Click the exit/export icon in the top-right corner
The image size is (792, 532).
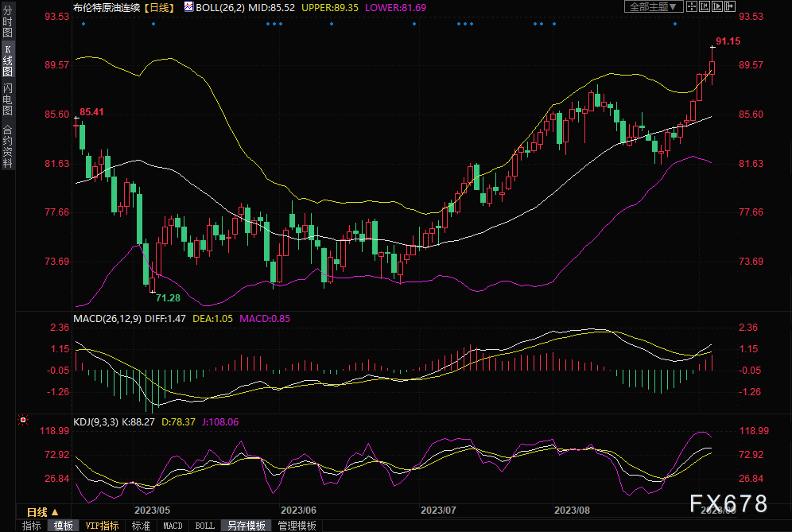pos(730,6)
